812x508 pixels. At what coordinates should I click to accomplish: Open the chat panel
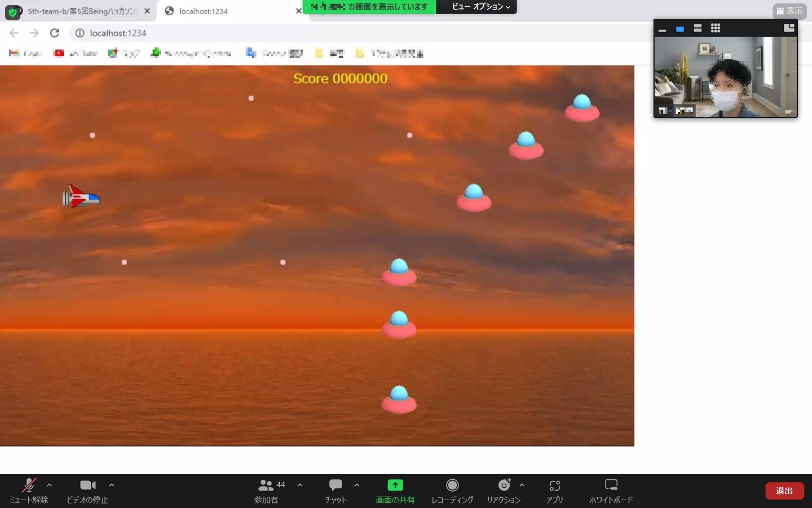tap(336, 485)
